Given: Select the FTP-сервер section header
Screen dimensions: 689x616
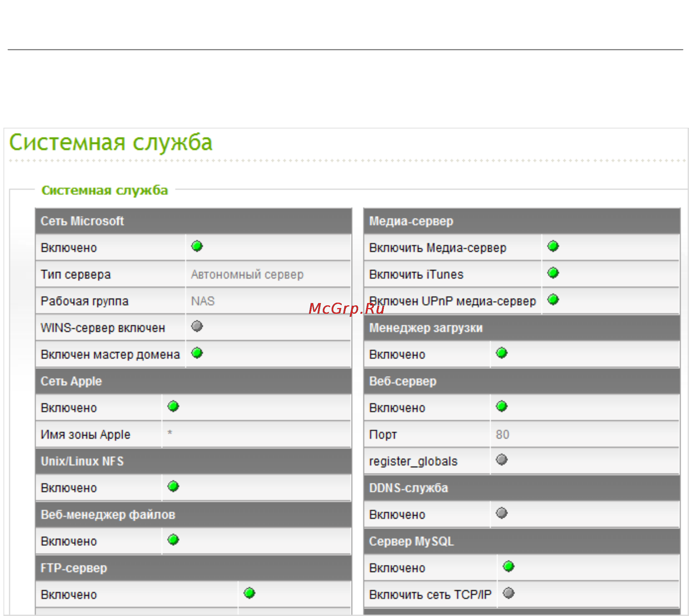Looking at the screenshot, I should (x=193, y=568).
